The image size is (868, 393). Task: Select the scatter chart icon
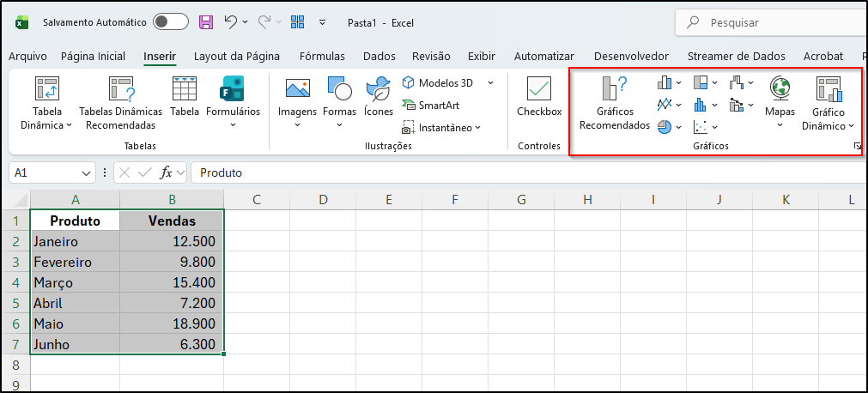(x=701, y=126)
